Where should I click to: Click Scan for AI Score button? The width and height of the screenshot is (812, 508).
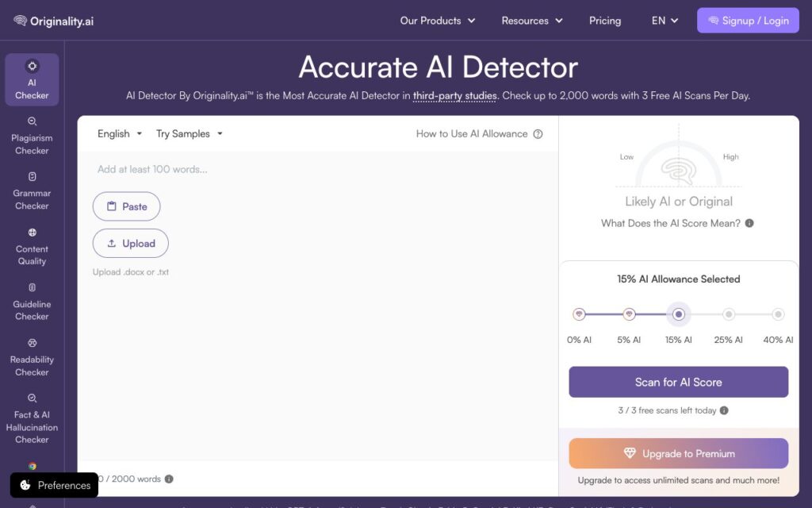coord(679,382)
